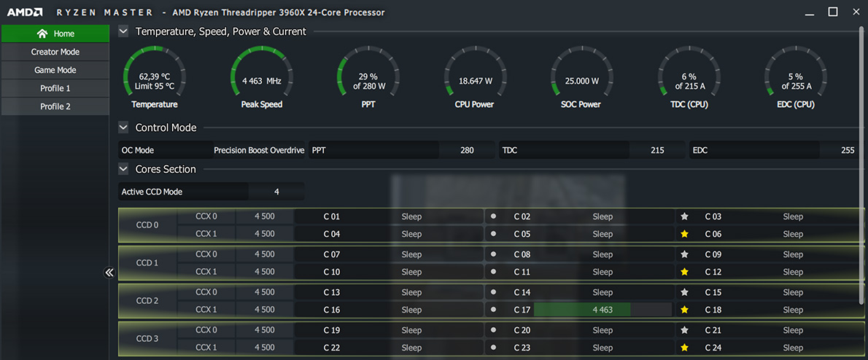868x360 pixels.
Task: Select the CCD 1 group
Action: tap(148, 262)
